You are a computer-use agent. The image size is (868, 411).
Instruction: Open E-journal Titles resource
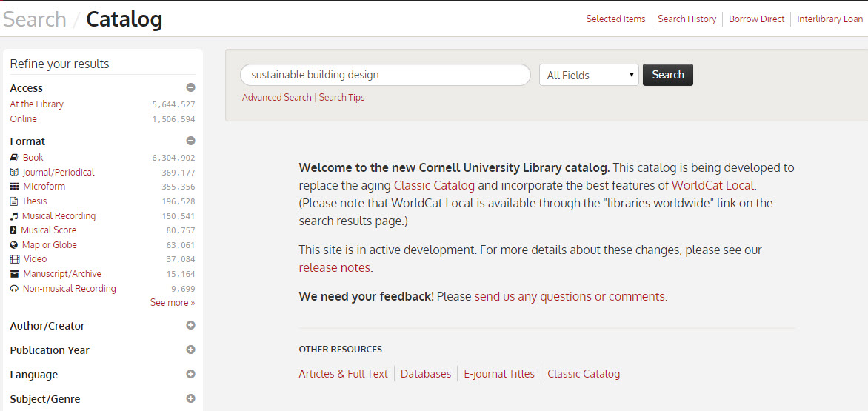coord(499,374)
